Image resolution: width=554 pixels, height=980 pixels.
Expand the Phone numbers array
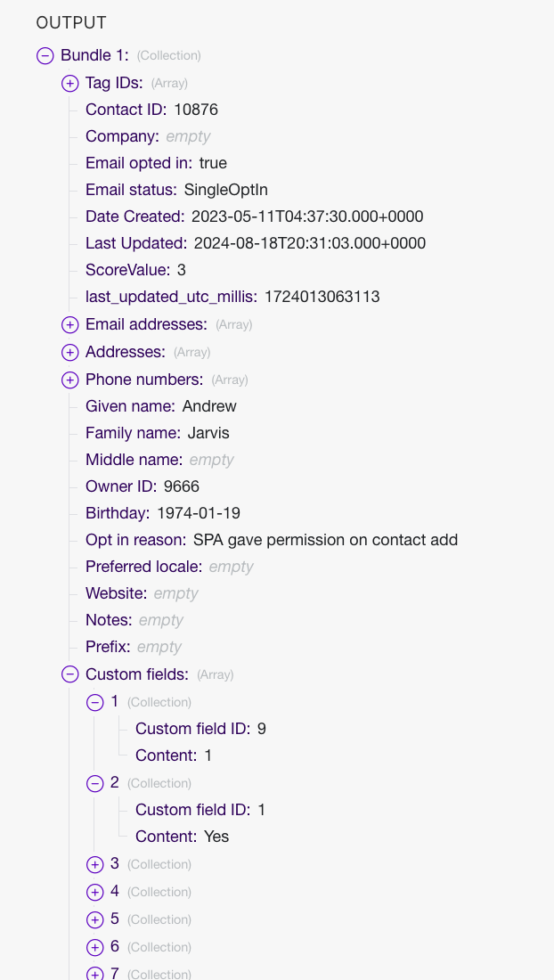coord(69,380)
